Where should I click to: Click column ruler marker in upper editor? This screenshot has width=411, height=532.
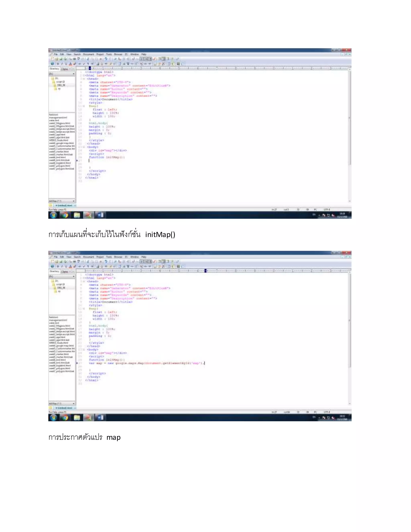[90, 68]
